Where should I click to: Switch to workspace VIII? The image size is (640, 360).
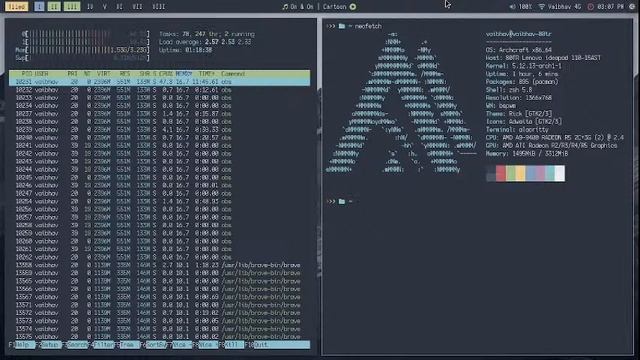point(158,7)
